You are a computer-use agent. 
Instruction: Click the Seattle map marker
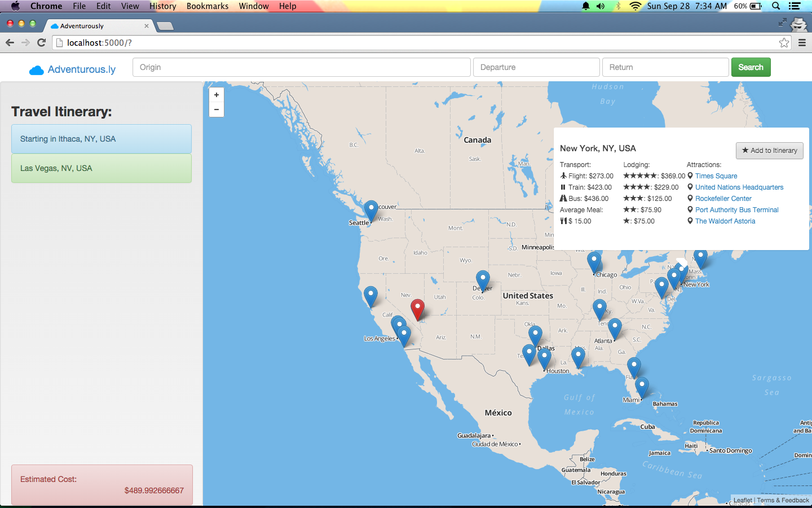(371, 211)
